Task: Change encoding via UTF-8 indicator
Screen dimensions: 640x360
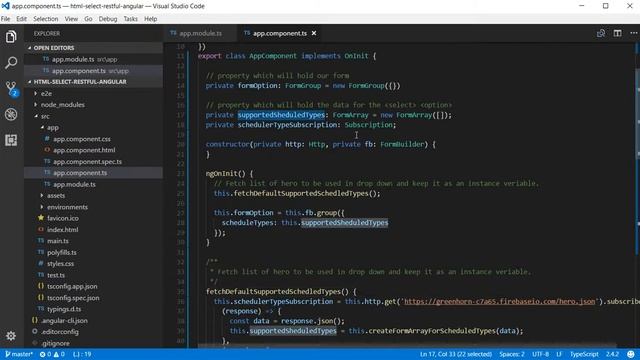Action: coord(540,354)
